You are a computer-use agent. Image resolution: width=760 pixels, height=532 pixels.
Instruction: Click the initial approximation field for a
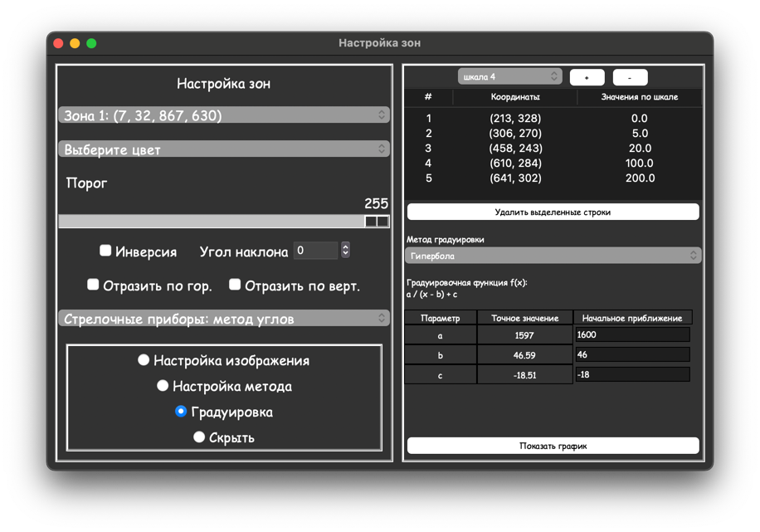pyautogui.click(x=631, y=334)
